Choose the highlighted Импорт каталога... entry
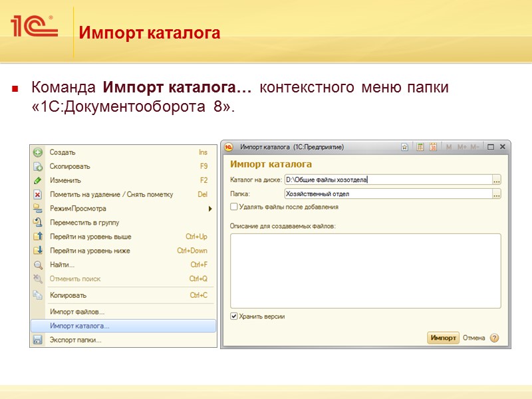The width and height of the screenshot is (532, 399). [x=124, y=326]
